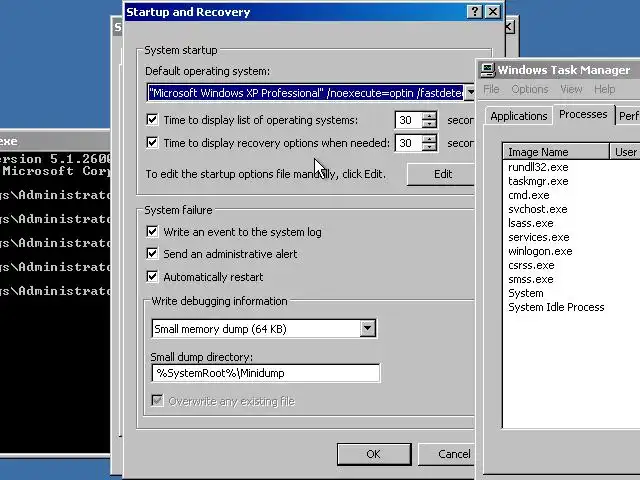Open the Default operating system dropdown
Viewport: 640px width, 480px height.
pos(470,93)
